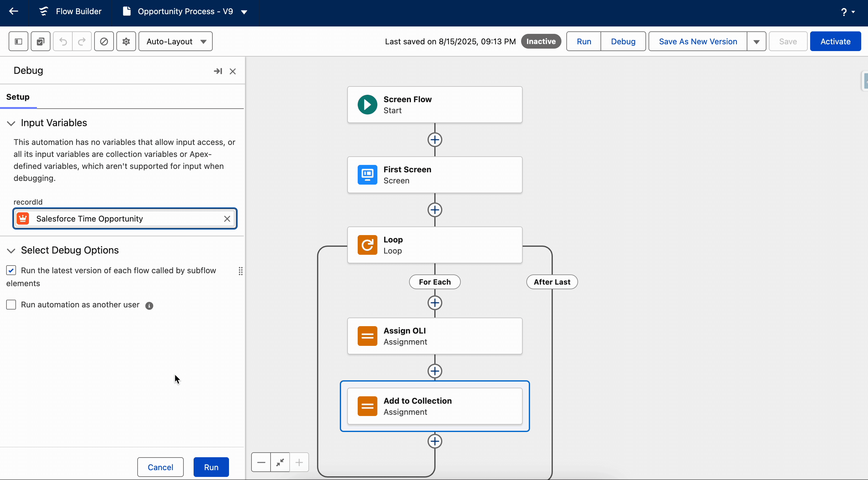
Task: Click the view errors slash-circle icon
Action: coord(104,42)
